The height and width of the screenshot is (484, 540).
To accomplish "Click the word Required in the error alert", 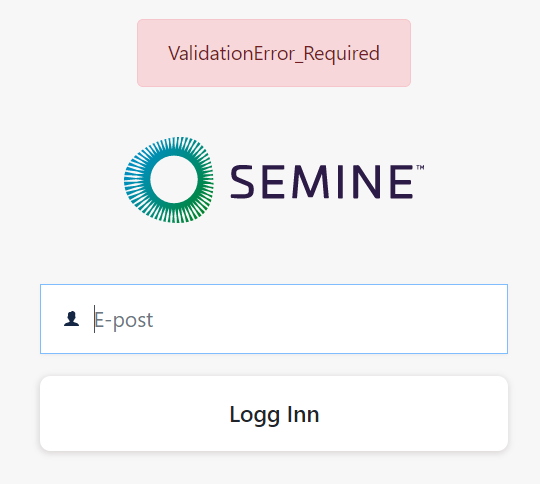I will pyautogui.click(x=341, y=54).
